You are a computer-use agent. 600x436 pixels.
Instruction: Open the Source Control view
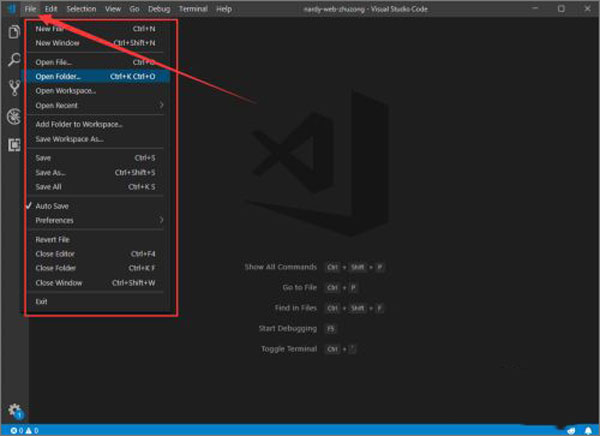point(14,88)
